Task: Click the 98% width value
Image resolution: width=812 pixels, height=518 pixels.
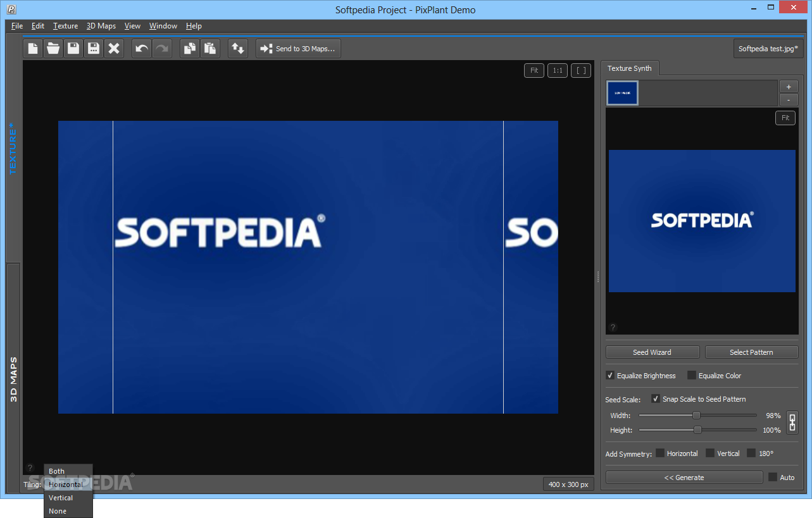Action: point(773,416)
